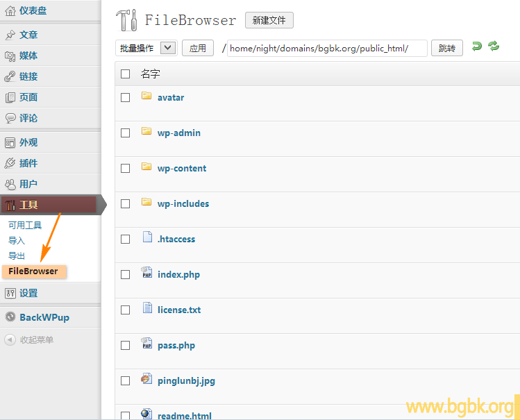The image size is (520, 420).
Task: Open the 批量操作 bulk actions dropdown
Action: 146,48
